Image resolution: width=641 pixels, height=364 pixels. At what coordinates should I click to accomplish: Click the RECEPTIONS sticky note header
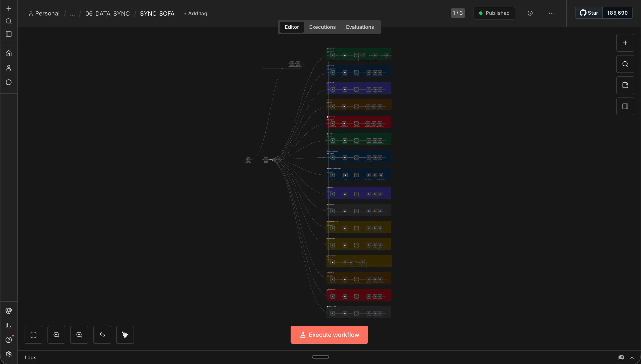(331, 290)
